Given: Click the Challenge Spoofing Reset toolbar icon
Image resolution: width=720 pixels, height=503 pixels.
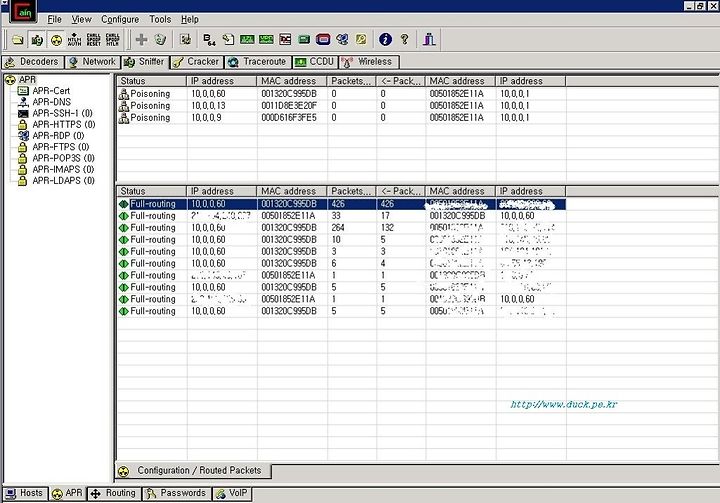Looking at the screenshot, I should point(93,40).
